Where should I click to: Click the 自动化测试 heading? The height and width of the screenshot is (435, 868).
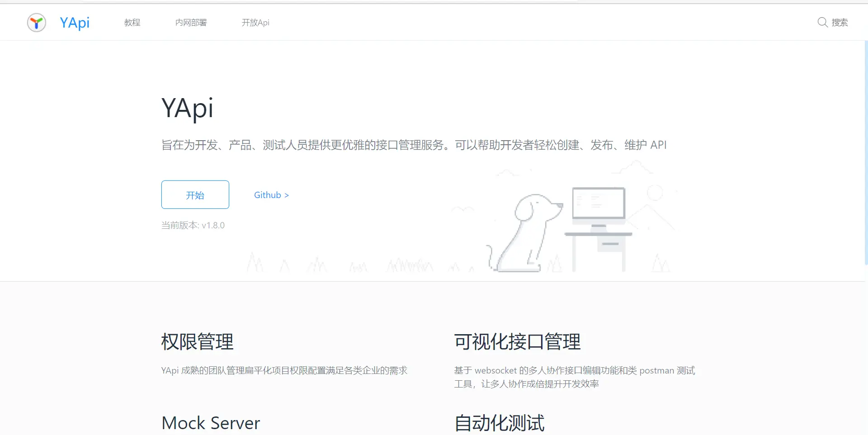click(x=499, y=423)
